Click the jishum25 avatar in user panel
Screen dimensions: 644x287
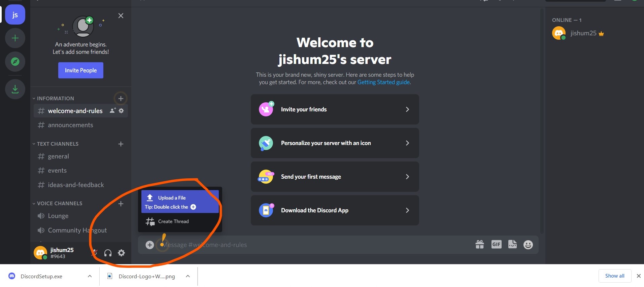[x=40, y=253]
